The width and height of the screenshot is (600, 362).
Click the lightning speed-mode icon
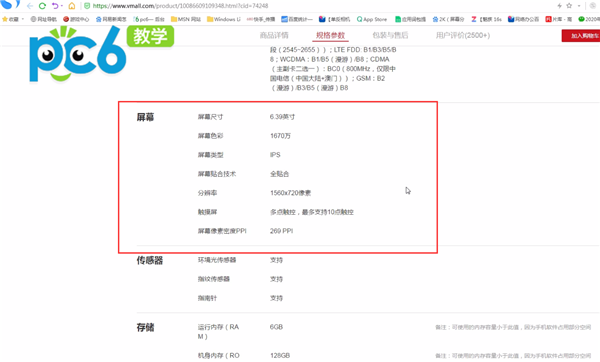[559, 6]
